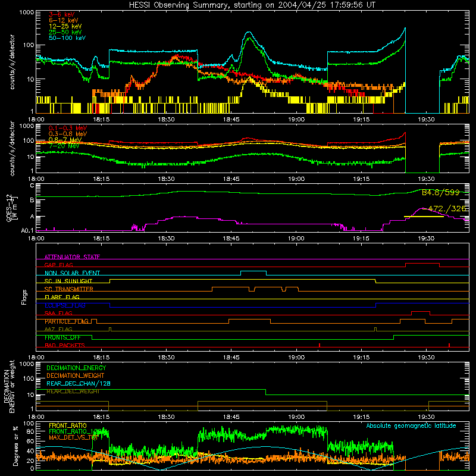Click the GAP_FLAG label
Image resolution: width=476 pixels, height=476 pixels.
tap(58, 265)
